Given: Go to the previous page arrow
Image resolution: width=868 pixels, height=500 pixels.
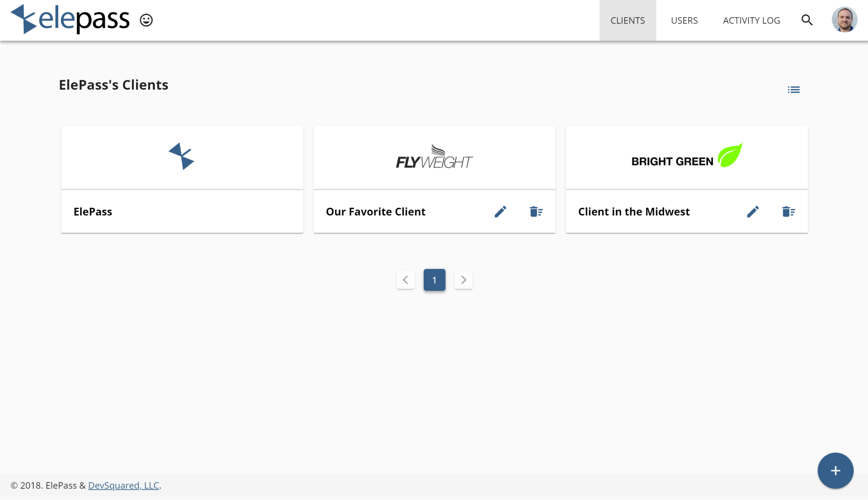Looking at the screenshot, I should [x=405, y=280].
